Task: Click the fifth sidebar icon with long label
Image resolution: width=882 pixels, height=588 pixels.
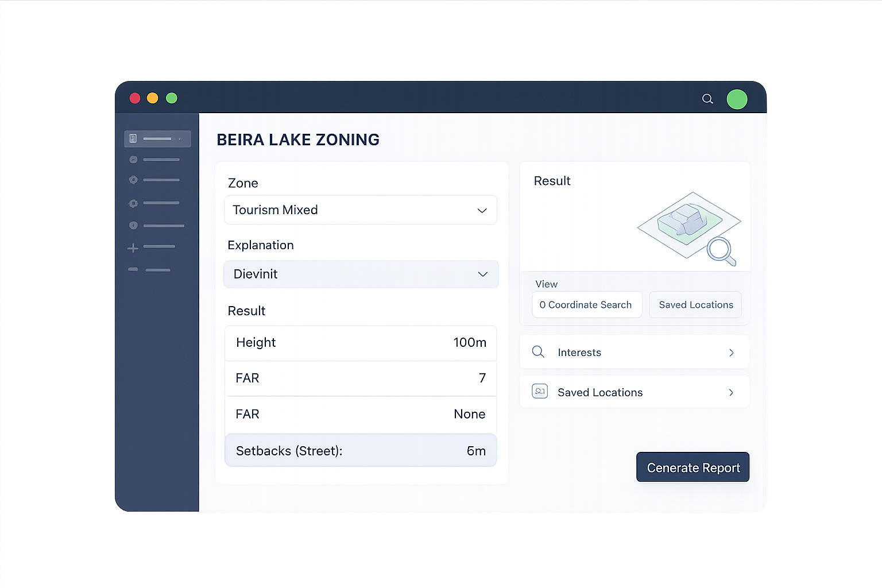Action: (x=156, y=226)
